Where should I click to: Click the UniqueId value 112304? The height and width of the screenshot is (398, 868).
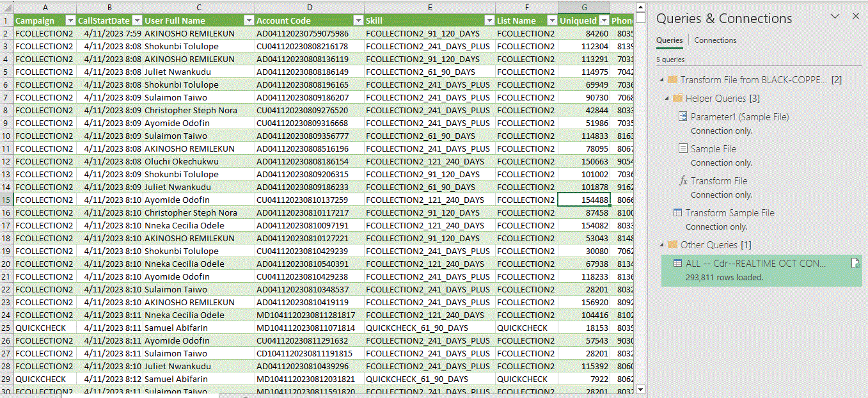click(x=584, y=46)
